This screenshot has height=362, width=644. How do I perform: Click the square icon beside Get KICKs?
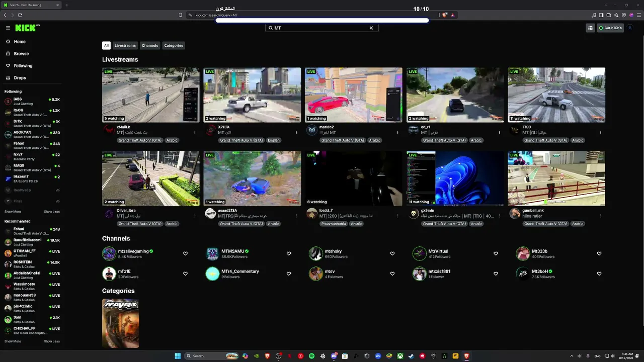click(x=590, y=28)
